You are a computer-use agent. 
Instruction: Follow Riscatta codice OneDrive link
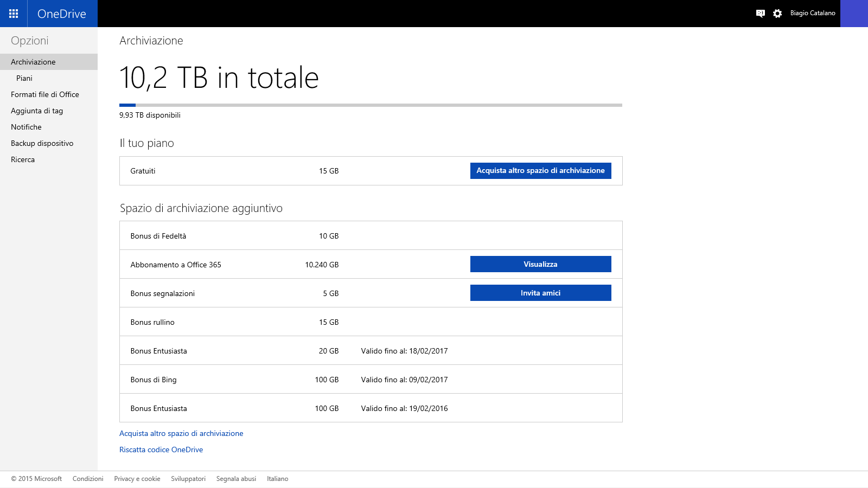tap(161, 450)
